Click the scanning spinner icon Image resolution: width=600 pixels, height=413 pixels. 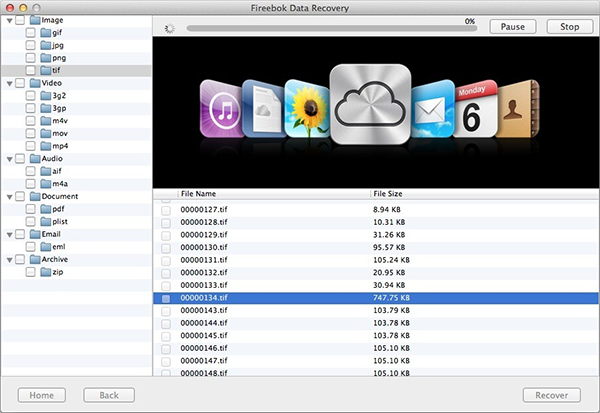(x=170, y=28)
